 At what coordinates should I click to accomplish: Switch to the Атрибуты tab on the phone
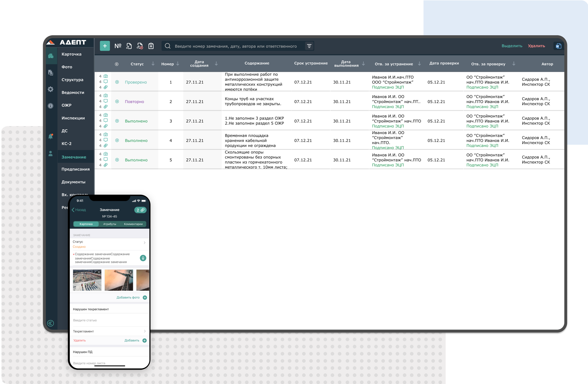point(110,224)
